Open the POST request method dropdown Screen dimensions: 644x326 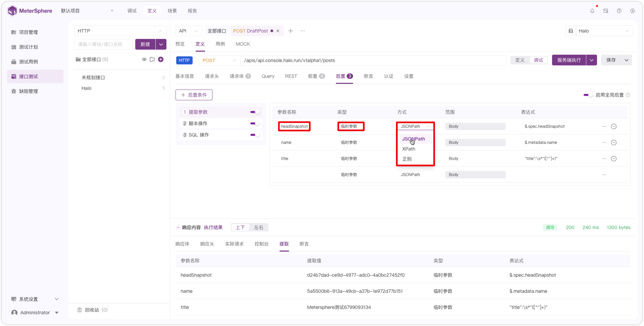[x=219, y=60]
